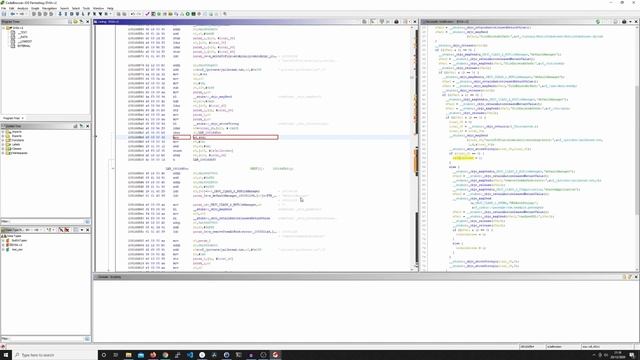Click the camera snapshot icon in Decompiler header
The image size is (640, 360).
tap(624, 22)
